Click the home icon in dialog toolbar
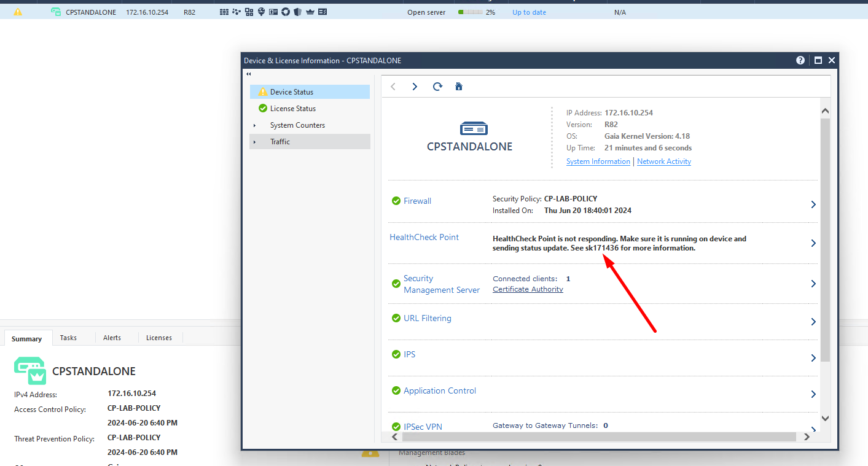Viewport: 868px width, 466px height. (x=459, y=87)
